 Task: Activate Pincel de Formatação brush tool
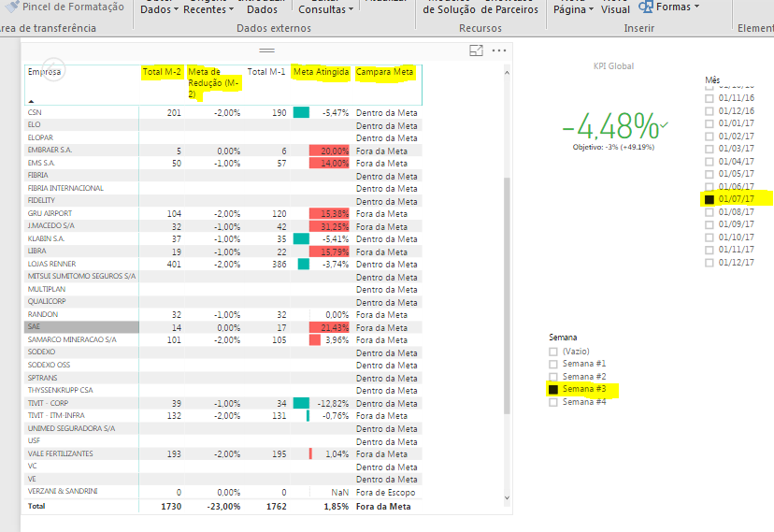pyautogui.click(x=64, y=7)
